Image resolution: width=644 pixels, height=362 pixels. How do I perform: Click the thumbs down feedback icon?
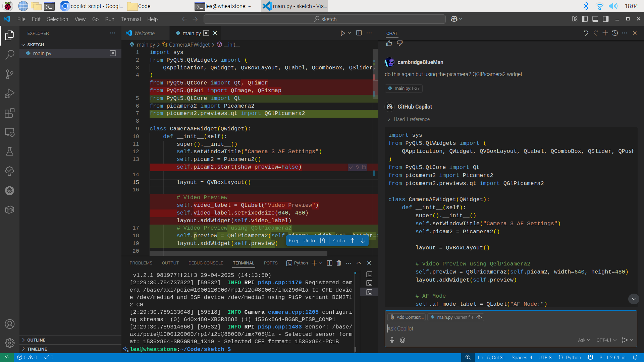399,43
